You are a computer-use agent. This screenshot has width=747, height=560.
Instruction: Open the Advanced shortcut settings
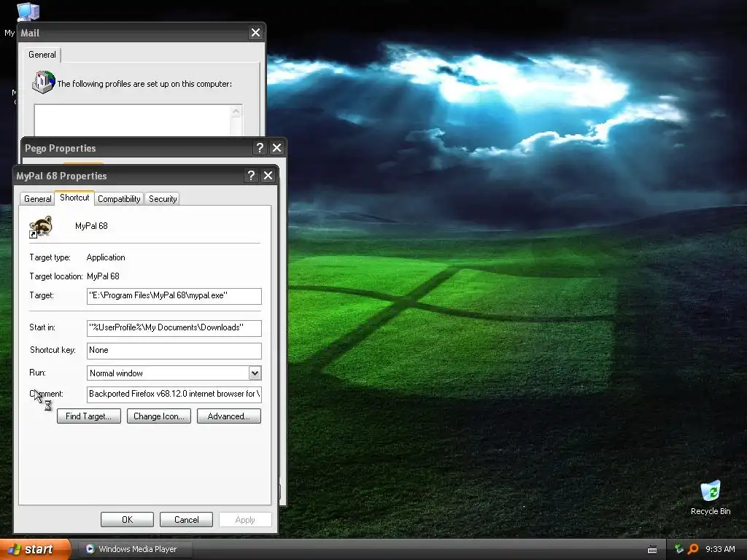pos(228,416)
